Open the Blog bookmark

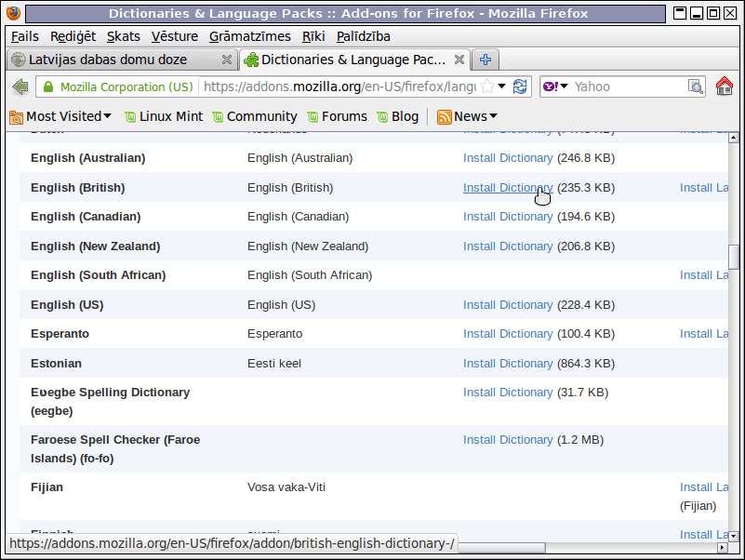[398, 116]
